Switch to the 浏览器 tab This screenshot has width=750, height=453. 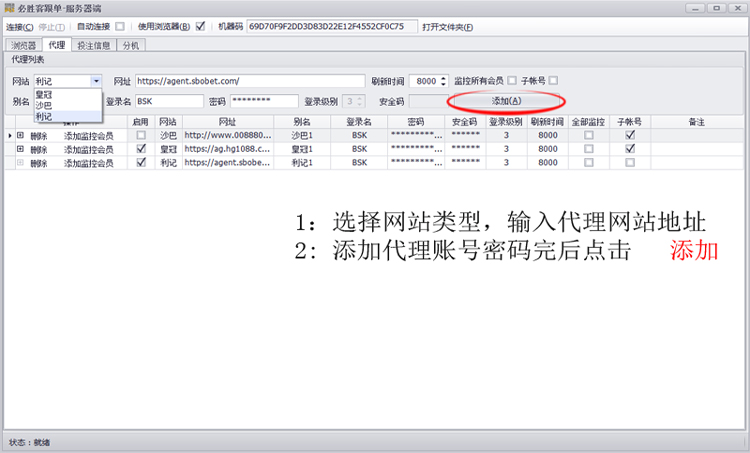(x=23, y=45)
